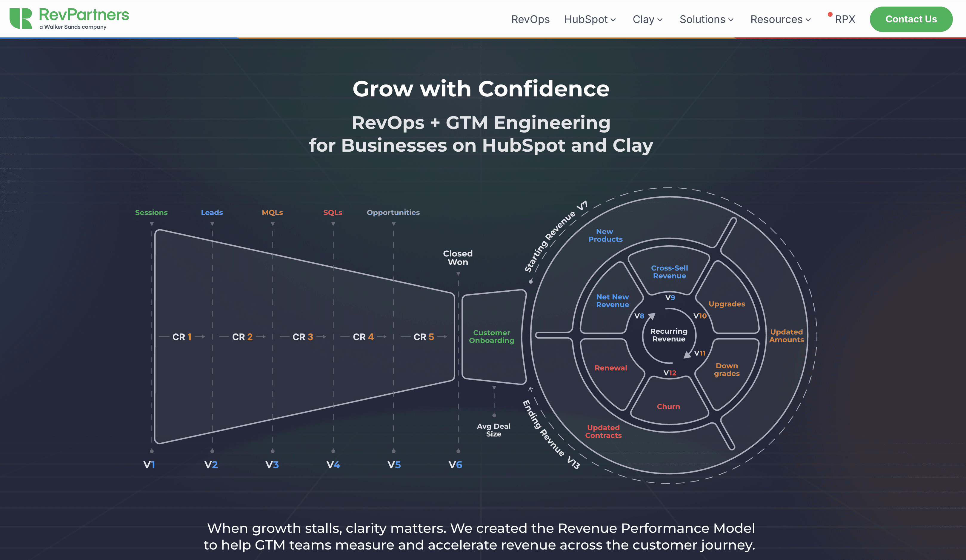This screenshot has width=966, height=560.
Task: Click the 'V10' label in the wheel
Action: pos(700,316)
